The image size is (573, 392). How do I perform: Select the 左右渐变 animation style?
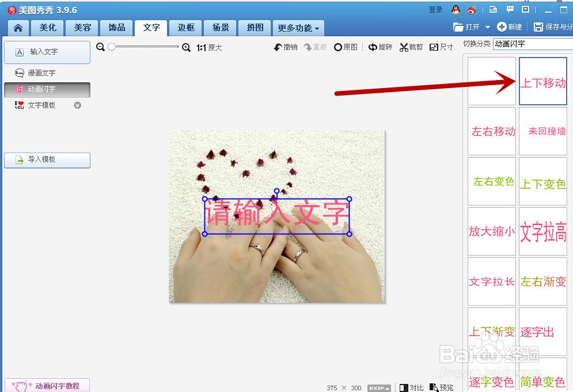point(543,281)
